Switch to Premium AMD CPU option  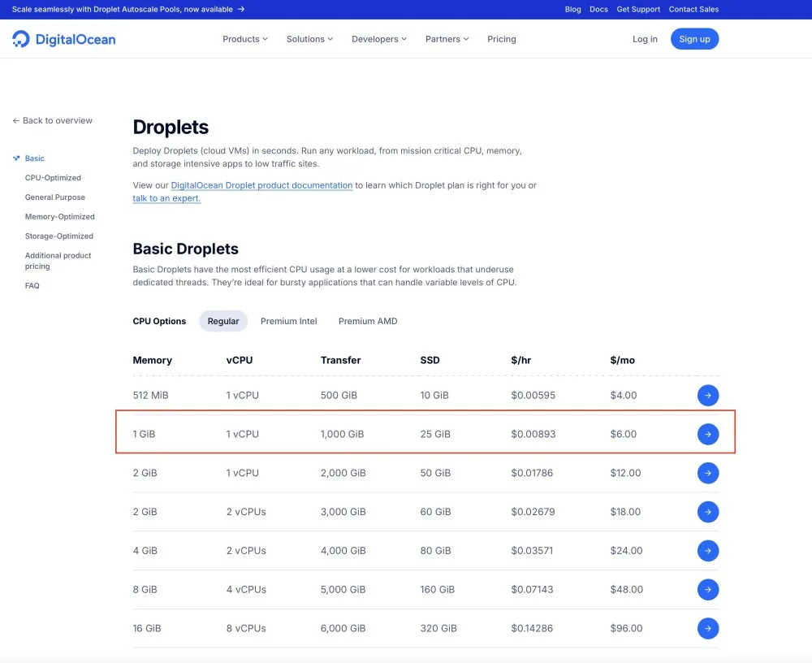pyautogui.click(x=368, y=321)
